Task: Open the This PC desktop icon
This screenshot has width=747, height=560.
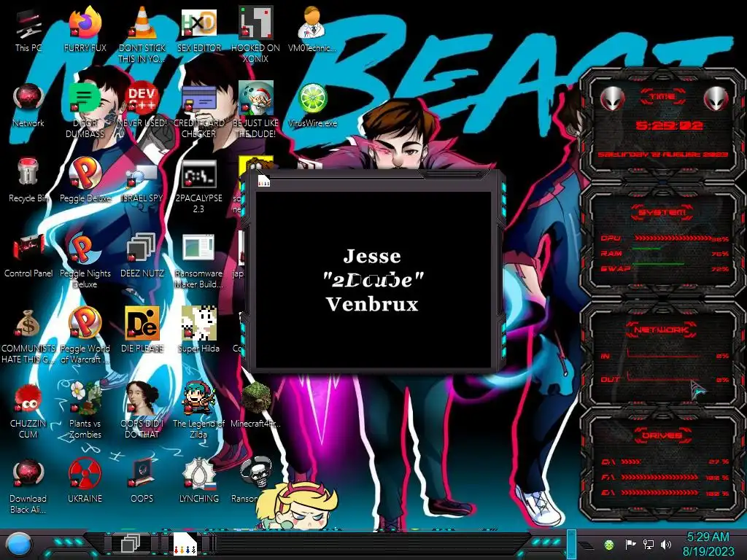Action: (28, 24)
